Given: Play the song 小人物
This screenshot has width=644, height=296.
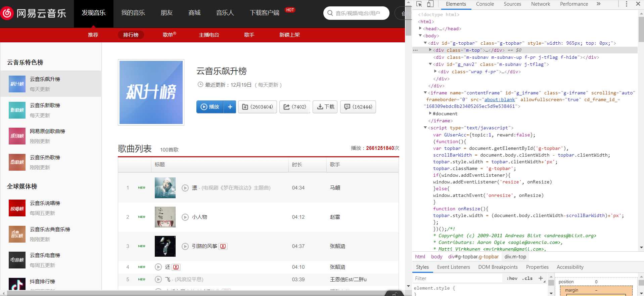Looking at the screenshot, I should tap(185, 217).
